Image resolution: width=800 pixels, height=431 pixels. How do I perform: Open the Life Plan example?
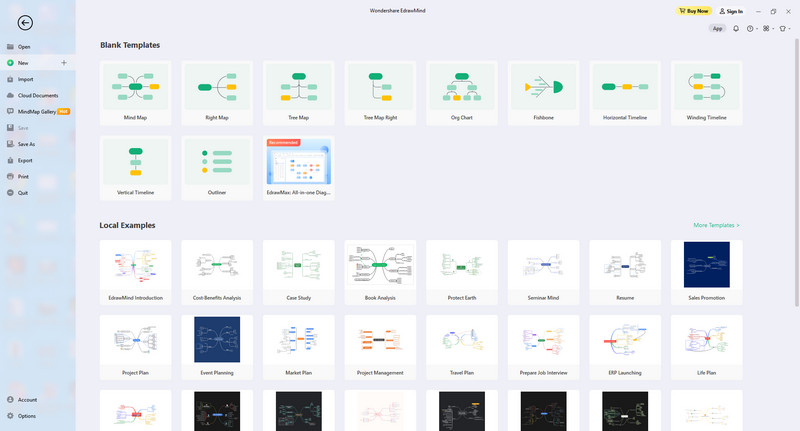tap(707, 347)
